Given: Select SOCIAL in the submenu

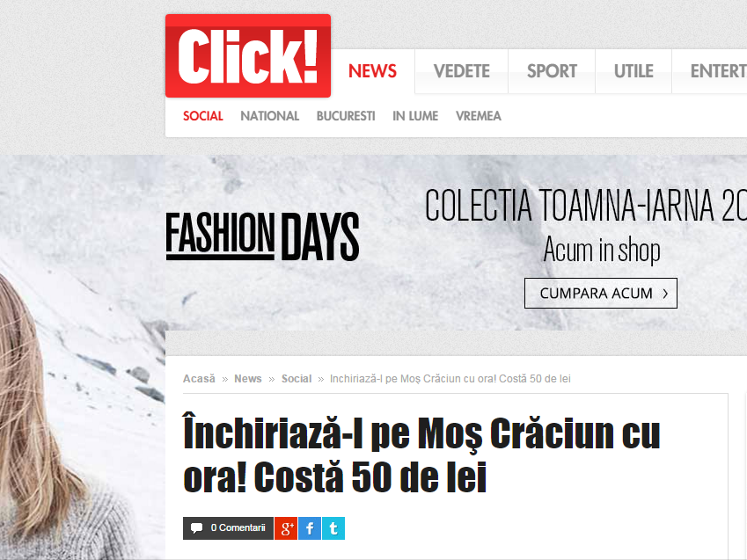Looking at the screenshot, I should pyautogui.click(x=203, y=116).
